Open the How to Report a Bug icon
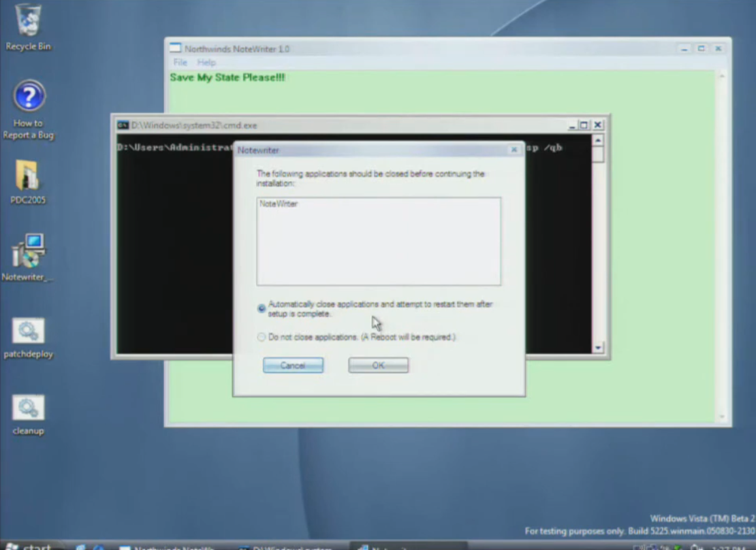 coord(29,110)
